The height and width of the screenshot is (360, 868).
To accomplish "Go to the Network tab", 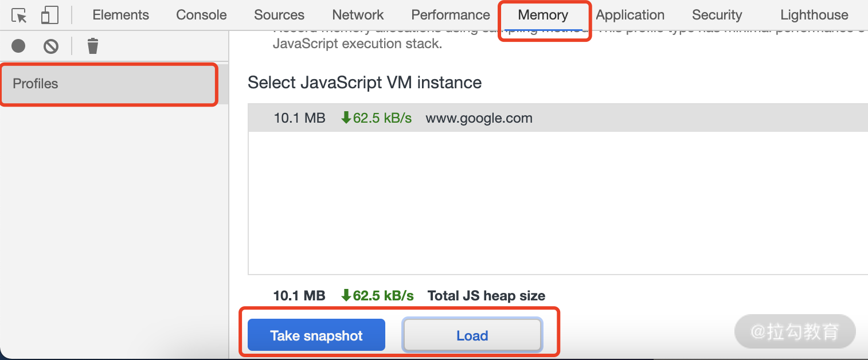I will pos(358,15).
